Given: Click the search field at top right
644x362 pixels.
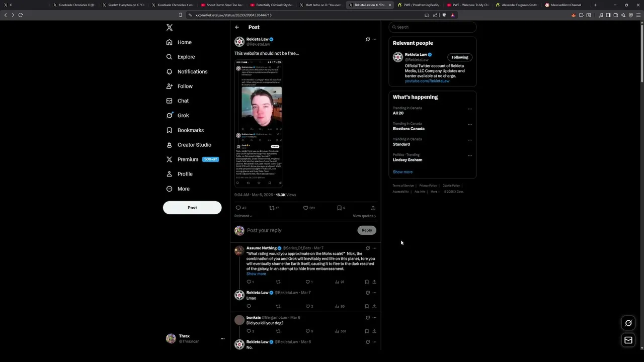Looking at the screenshot, I should [433, 27].
